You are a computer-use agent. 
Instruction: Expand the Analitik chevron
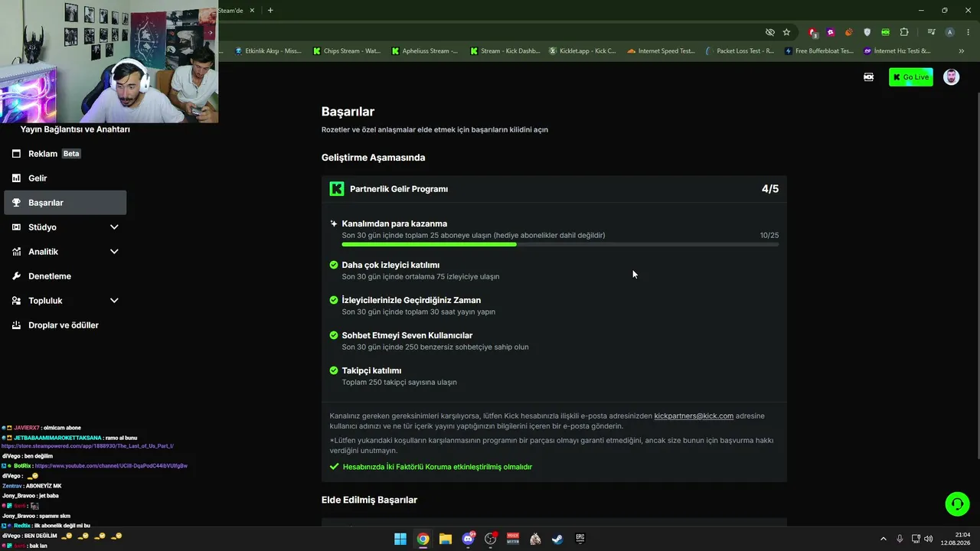(114, 252)
